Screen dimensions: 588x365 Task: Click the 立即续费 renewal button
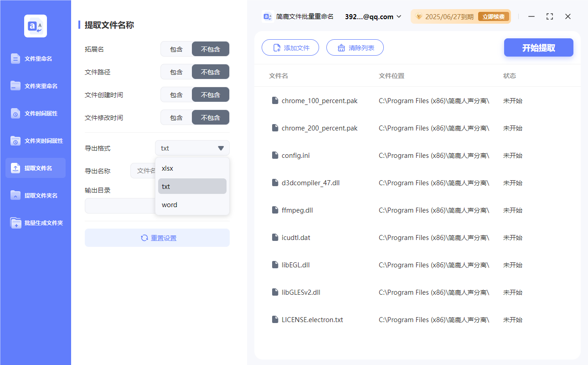[x=494, y=16]
